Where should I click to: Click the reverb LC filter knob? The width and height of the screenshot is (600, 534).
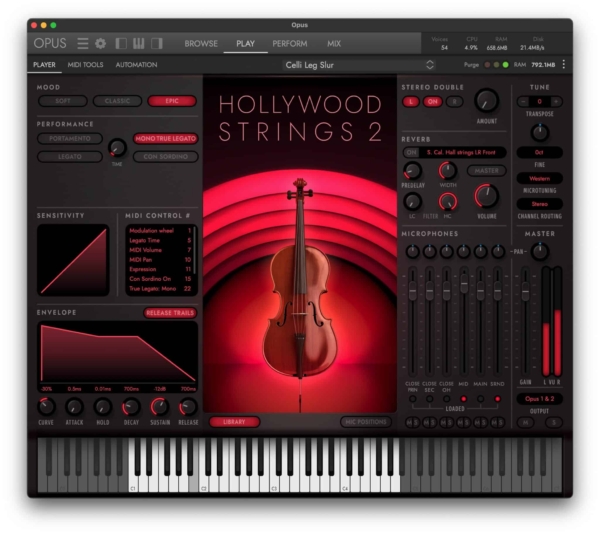point(412,202)
